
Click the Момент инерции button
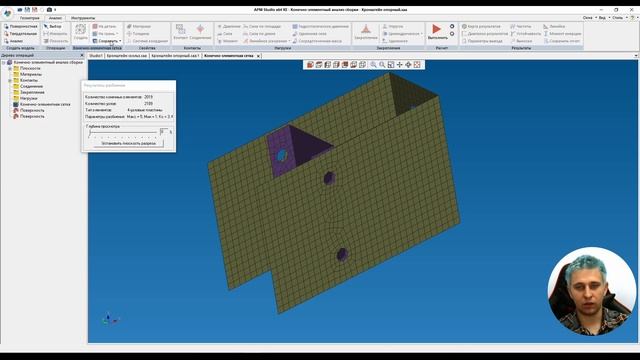click(x=562, y=33)
